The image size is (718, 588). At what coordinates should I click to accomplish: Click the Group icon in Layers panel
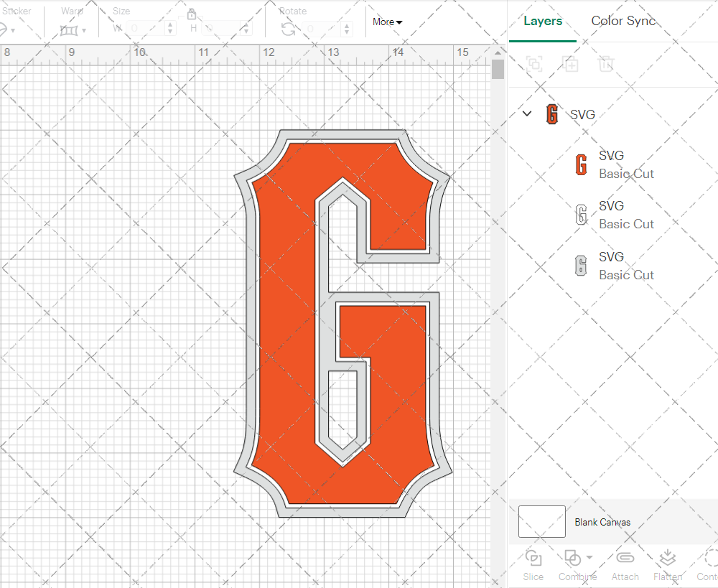click(533, 64)
